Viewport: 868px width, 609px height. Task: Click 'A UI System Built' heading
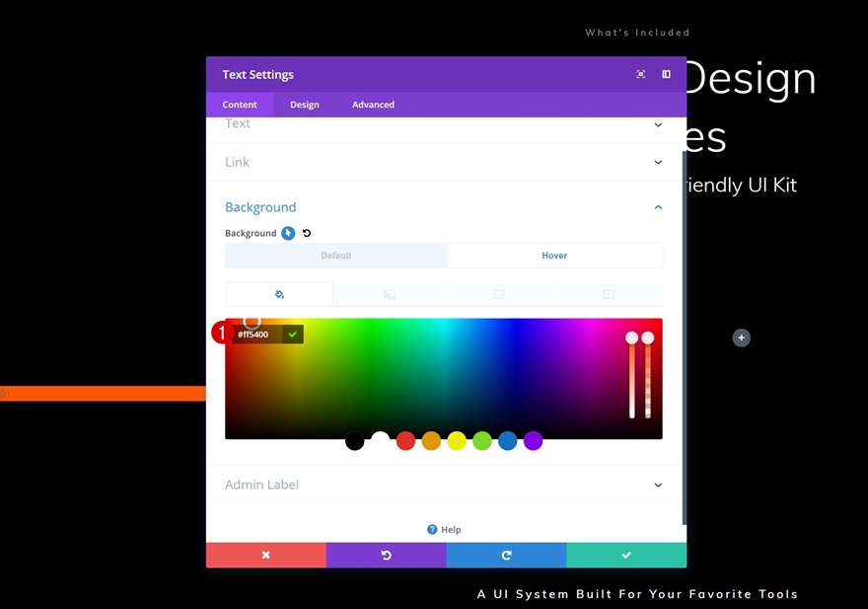click(x=637, y=594)
